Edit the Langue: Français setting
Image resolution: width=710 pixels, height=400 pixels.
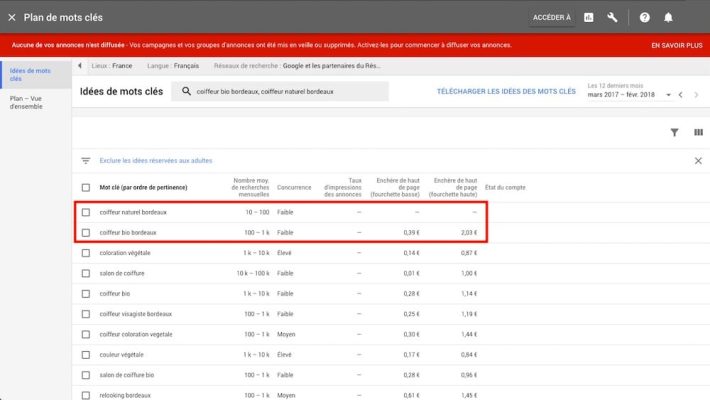point(173,66)
